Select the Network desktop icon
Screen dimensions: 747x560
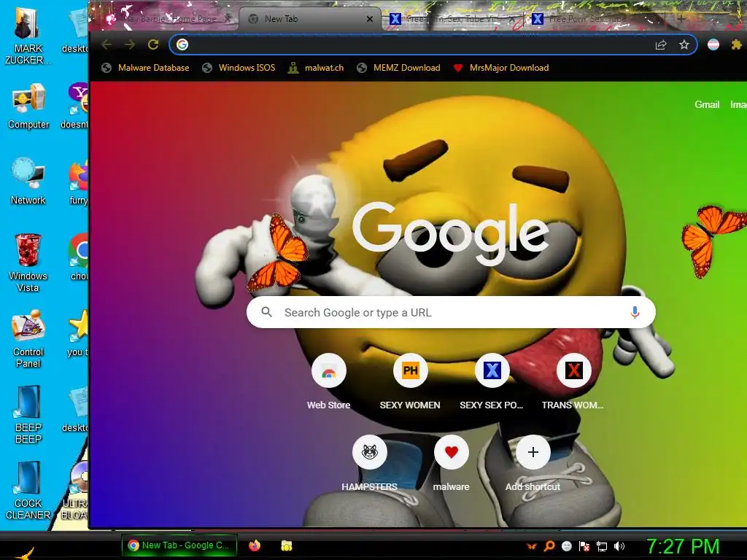tap(28, 181)
